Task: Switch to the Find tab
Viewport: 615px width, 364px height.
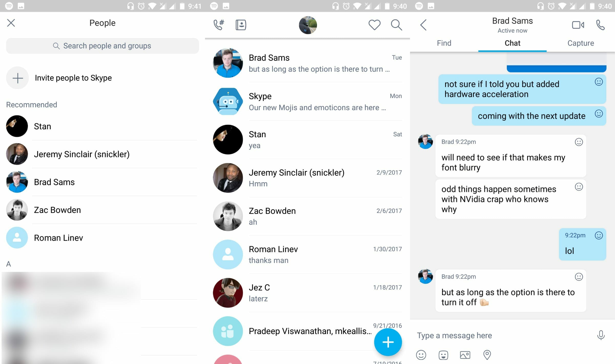Action: (444, 43)
